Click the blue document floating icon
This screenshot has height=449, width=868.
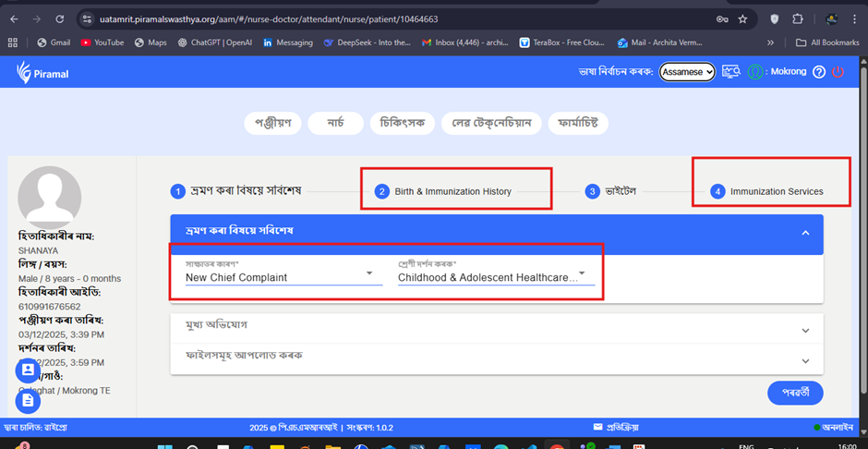(x=28, y=400)
